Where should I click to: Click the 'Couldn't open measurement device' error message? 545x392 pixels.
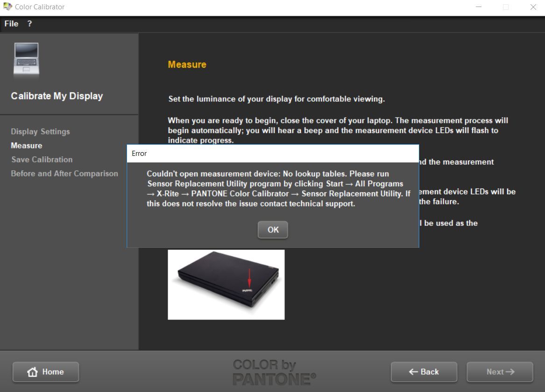(x=278, y=189)
